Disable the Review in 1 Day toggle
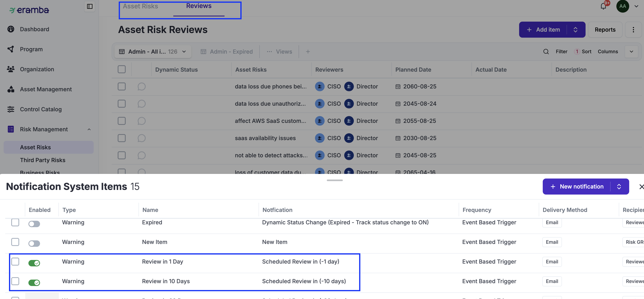The height and width of the screenshot is (299, 644). (34, 263)
